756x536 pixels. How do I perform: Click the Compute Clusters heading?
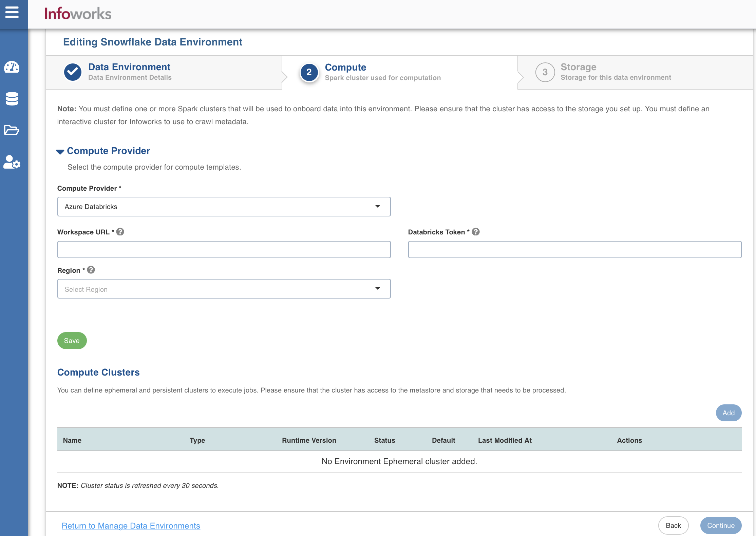click(x=98, y=372)
